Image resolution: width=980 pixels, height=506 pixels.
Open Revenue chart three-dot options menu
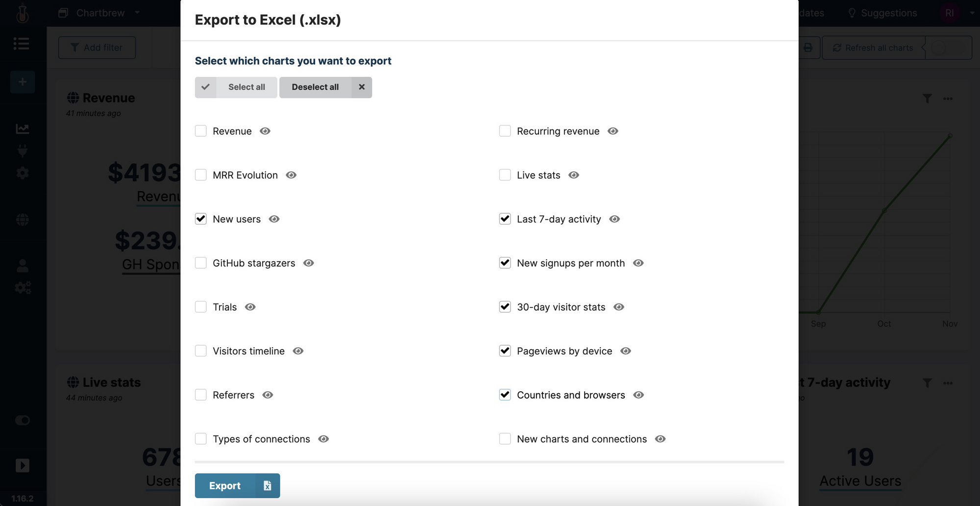(948, 99)
